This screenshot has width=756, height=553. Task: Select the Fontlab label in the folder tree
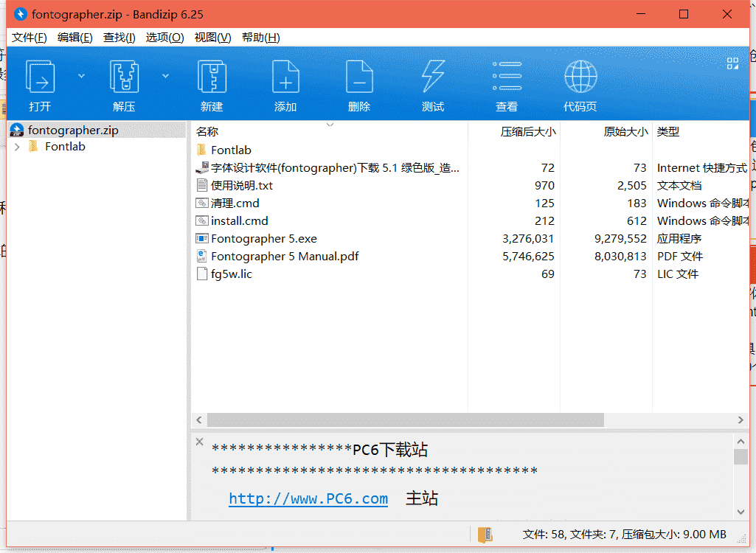click(x=65, y=147)
